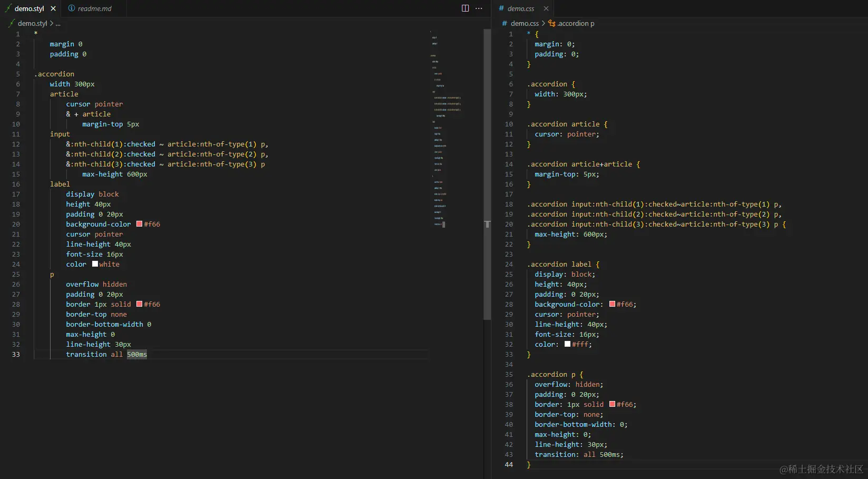Viewport: 868px width, 479px height.
Task: Click the 'label' selector in demo.styl
Action: pyautogui.click(x=60, y=184)
